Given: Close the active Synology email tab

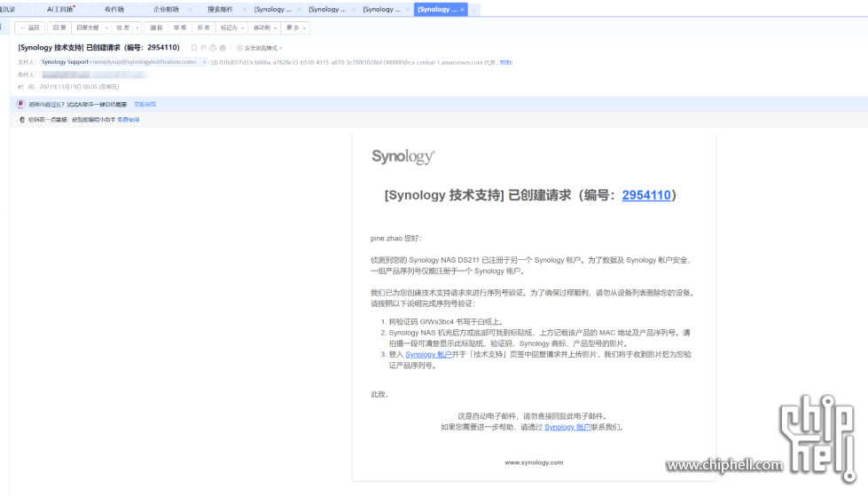Looking at the screenshot, I should pyautogui.click(x=462, y=10).
